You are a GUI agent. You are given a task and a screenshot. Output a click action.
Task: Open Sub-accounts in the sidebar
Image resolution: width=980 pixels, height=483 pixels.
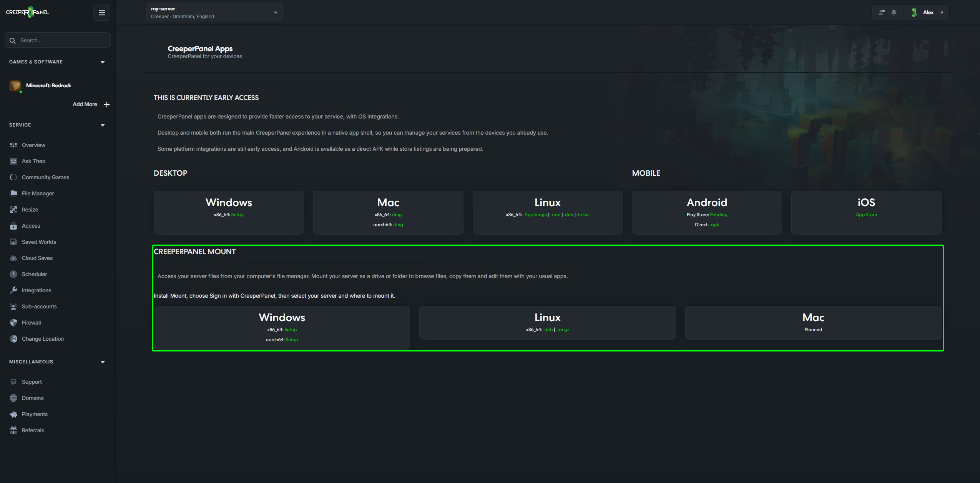point(39,306)
